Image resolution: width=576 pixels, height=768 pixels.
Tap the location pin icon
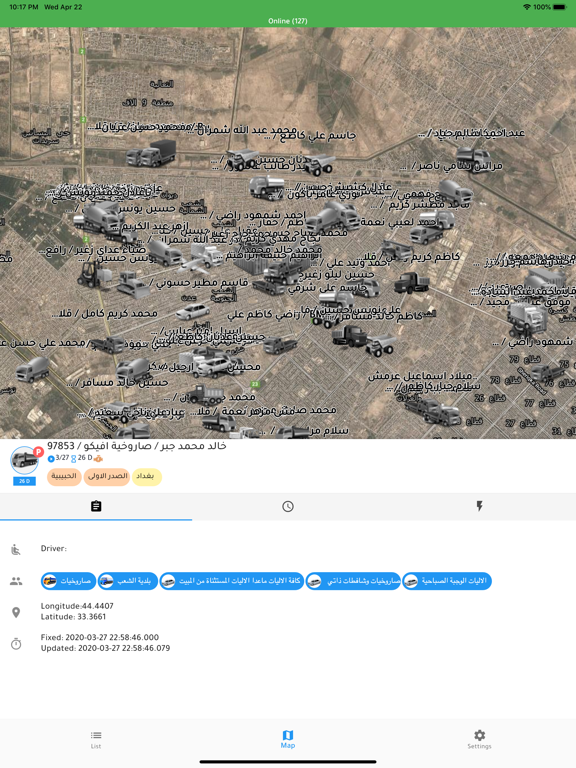(16, 612)
